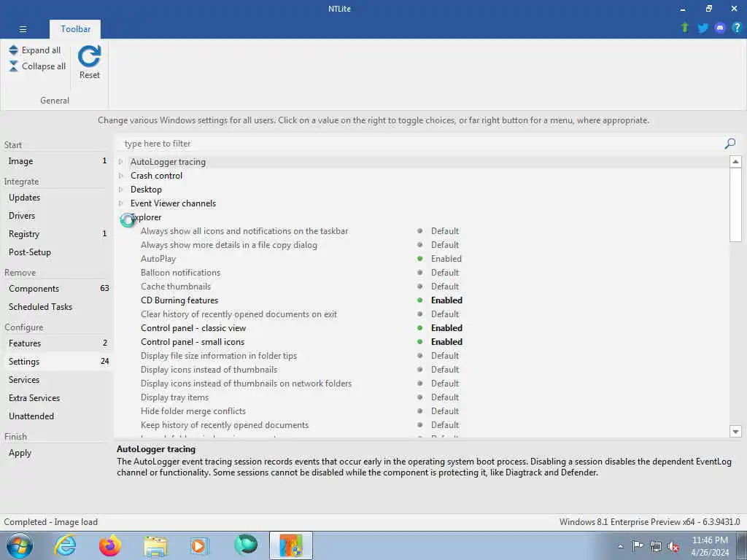Viewport: 747px width, 560px height.
Task: Click the Reset icon in the toolbar
Action: pyautogui.click(x=90, y=61)
